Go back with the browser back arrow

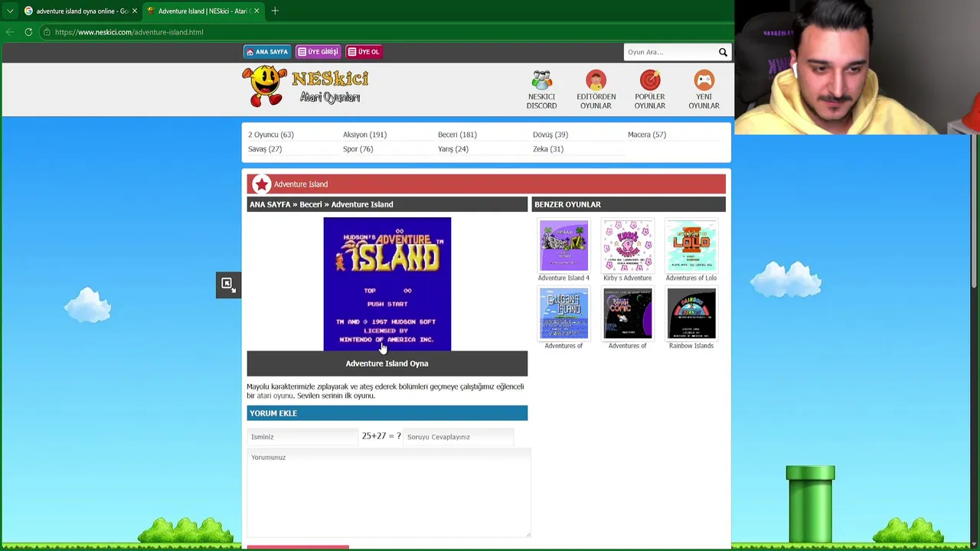coord(9,32)
